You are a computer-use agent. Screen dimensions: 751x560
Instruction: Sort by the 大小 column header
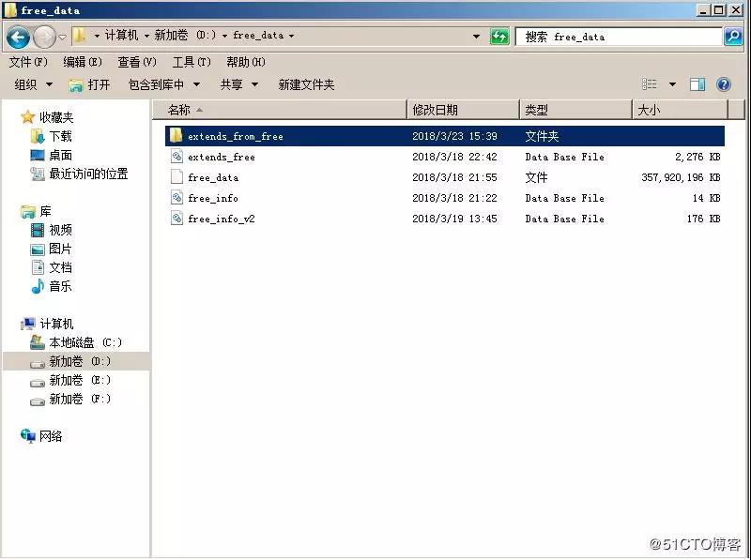click(x=680, y=110)
